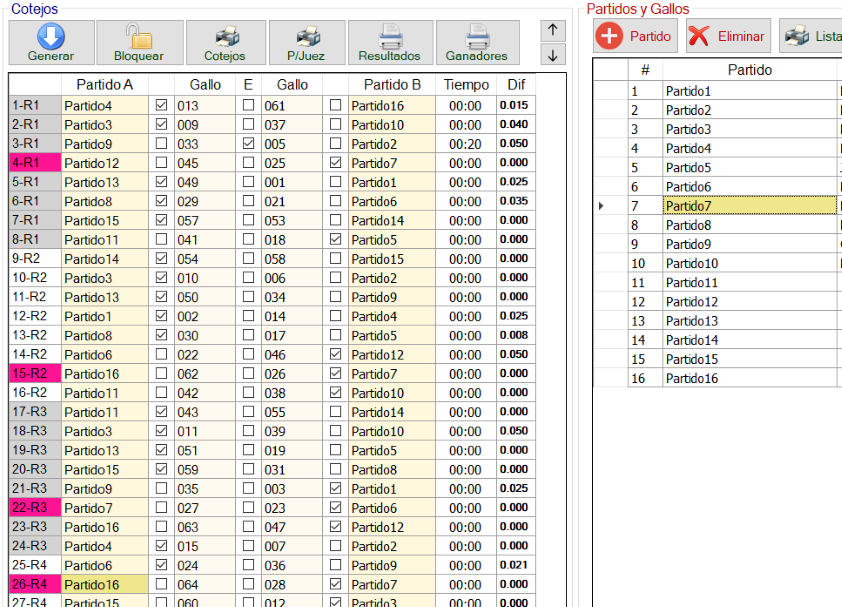Image resolution: width=842 pixels, height=607 pixels.
Task: Click Partido6 in Partido A of row 25-R4
Action: [x=105, y=565]
